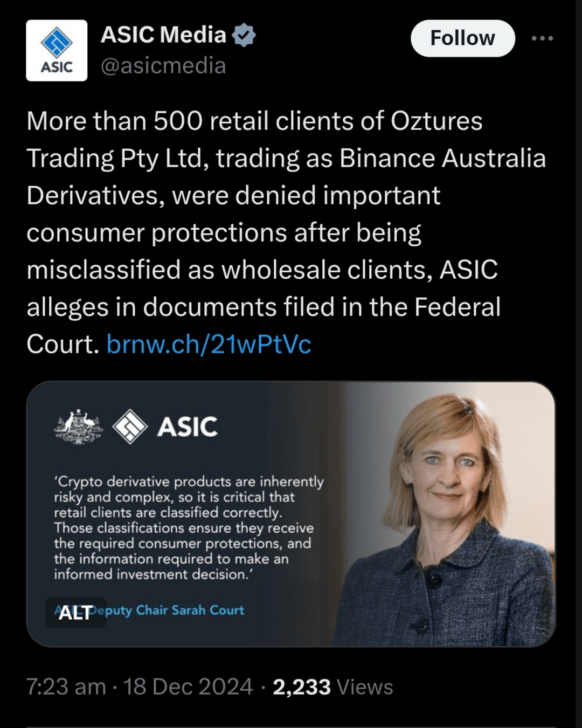Click the blue verified badge
582x728 pixels.
point(244,36)
